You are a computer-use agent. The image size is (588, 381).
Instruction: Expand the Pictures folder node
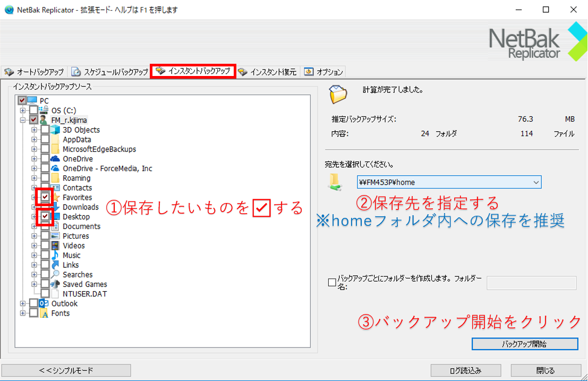click(x=35, y=236)
